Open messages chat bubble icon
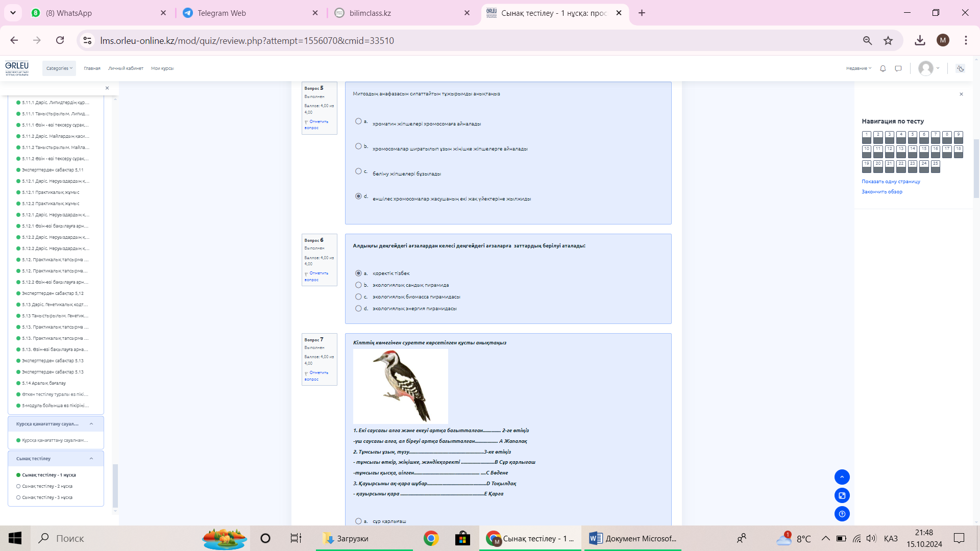980x551 pixels. click(898, 68)
